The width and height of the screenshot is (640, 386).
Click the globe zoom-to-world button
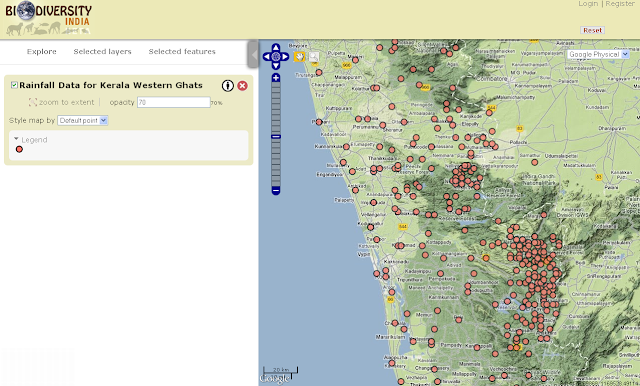276,56
